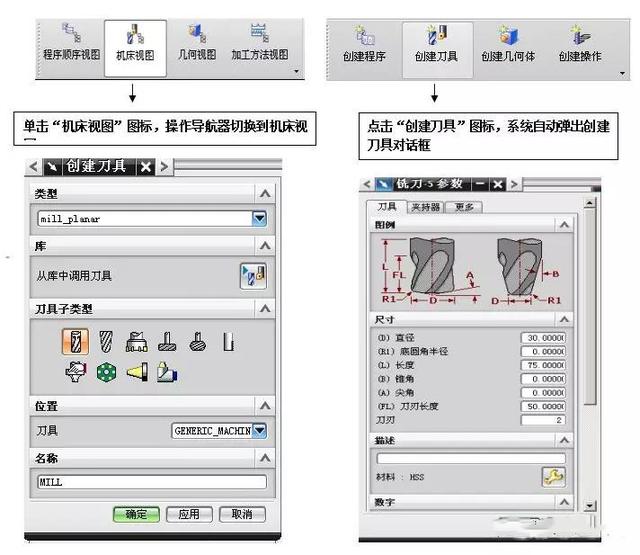
Task: Collapse the 图例 legend section
Action: (x=564, y=224)
